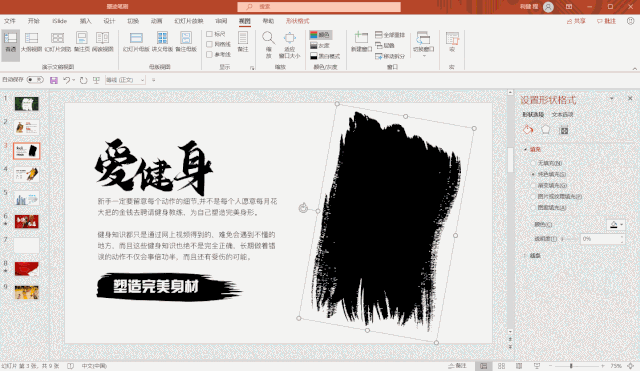Open Handout Master (讲义母版) view
Viewport: 640px width, 371px height.
click(162, 42)
